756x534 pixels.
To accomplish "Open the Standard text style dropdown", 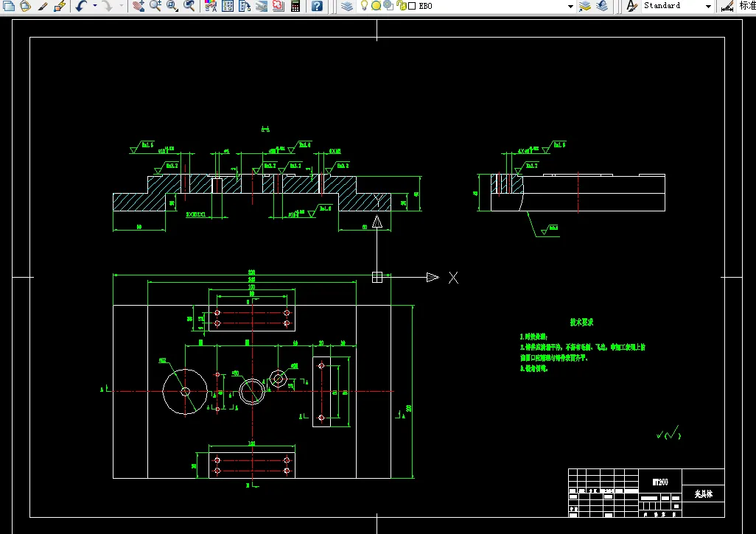I will tap(708, 7).
